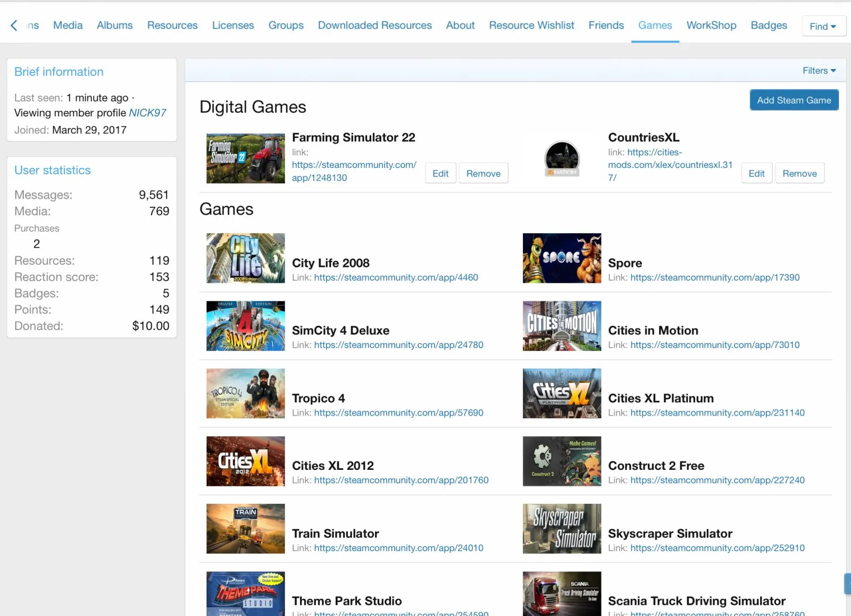
Task: Click the back arrow in tab bar
Action: point(14,25)
